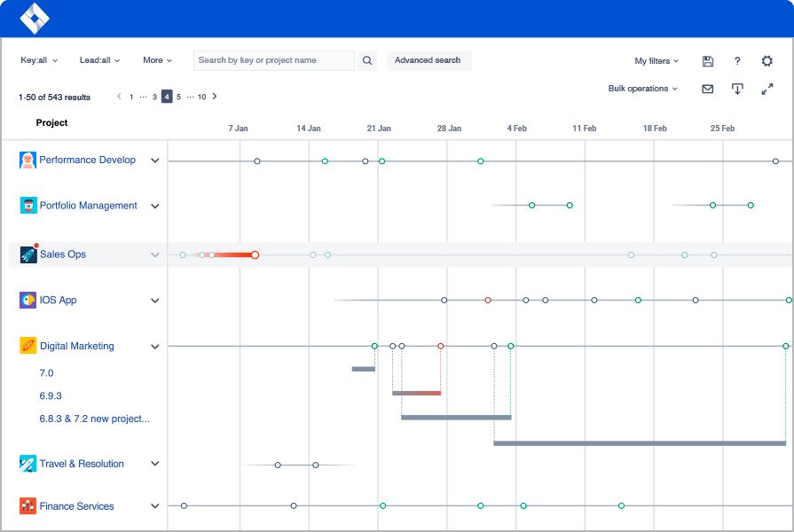Collapse the Digital Marketing row chevron
The image size is (794, 532).
tap(155, 346)
